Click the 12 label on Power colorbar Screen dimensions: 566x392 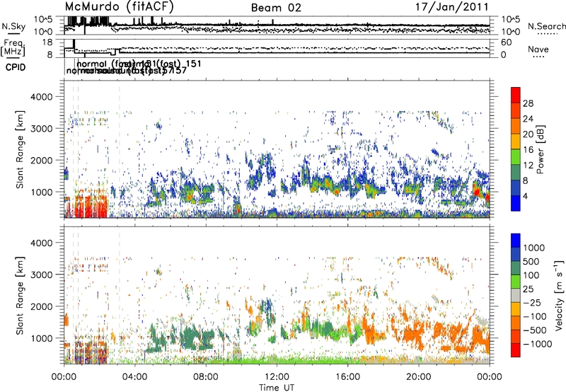(x=528, y=166)
